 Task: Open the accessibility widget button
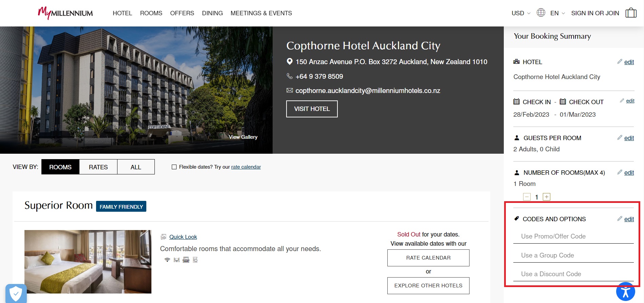[x=625, y=291]
